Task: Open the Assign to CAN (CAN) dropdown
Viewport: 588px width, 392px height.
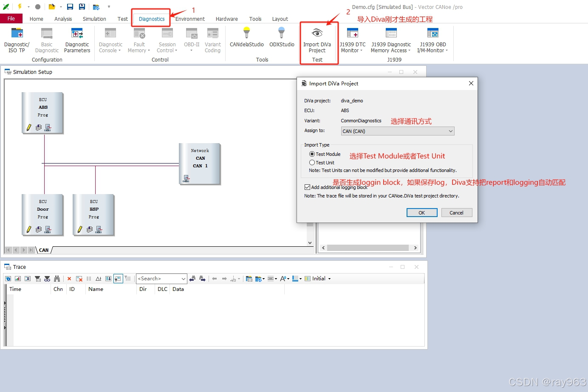Action: (398, 131)
